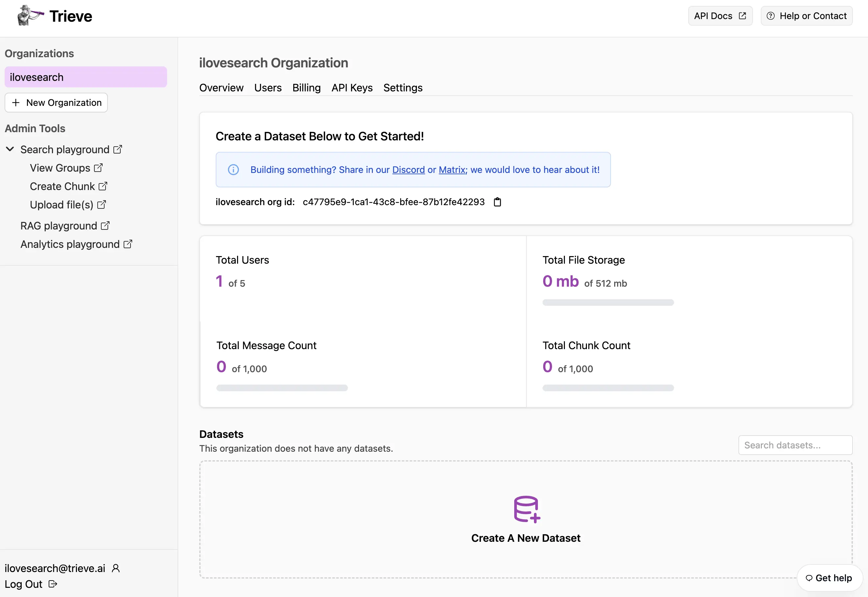
Task: Select the Billing tab
Action: pos(306,86)
